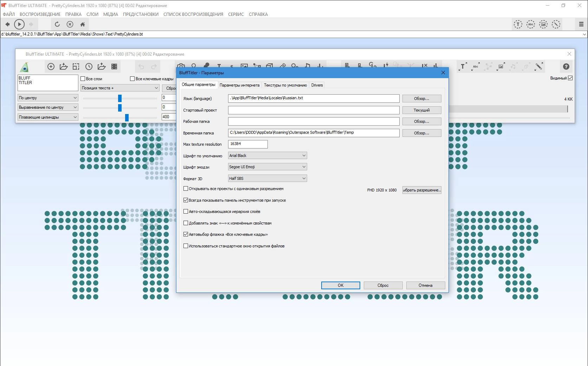Open the ФАЙЛ menu
588x366 pixels.
(9, 14)
